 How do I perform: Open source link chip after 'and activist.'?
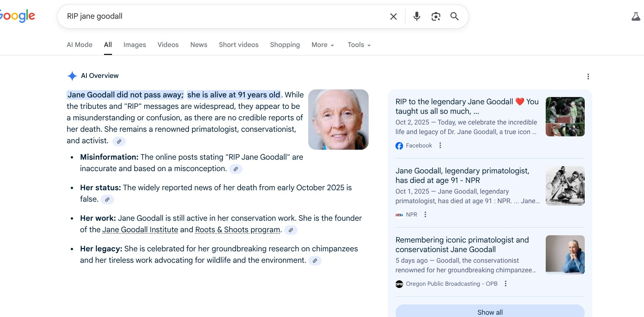point(119,141)
